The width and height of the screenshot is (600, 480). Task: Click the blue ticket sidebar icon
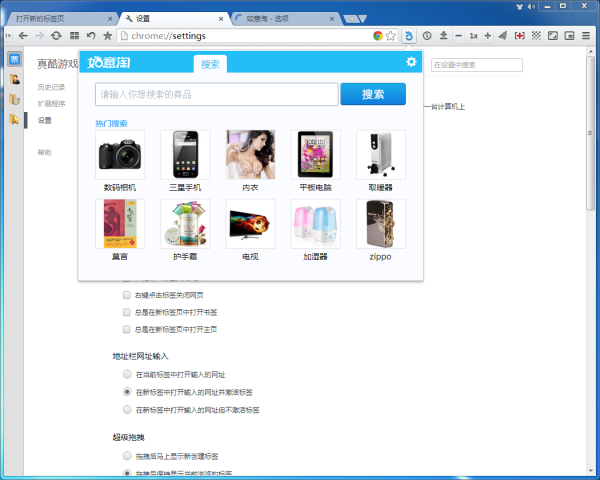pos(15,59)
